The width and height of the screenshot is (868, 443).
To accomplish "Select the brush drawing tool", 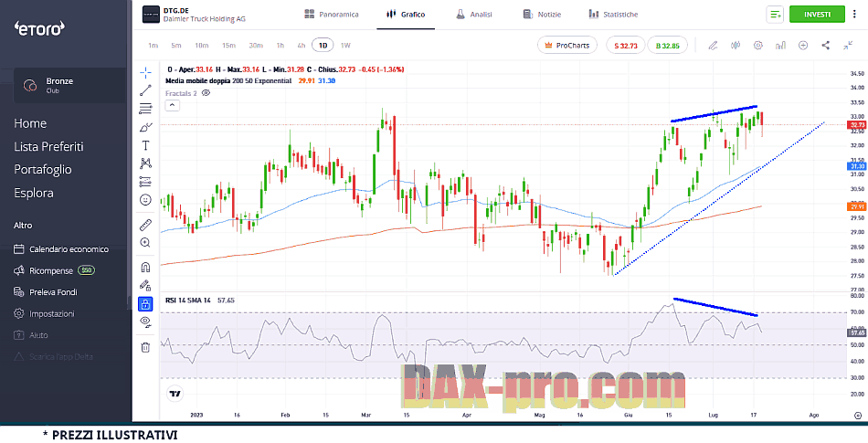I will pos(145,127).
